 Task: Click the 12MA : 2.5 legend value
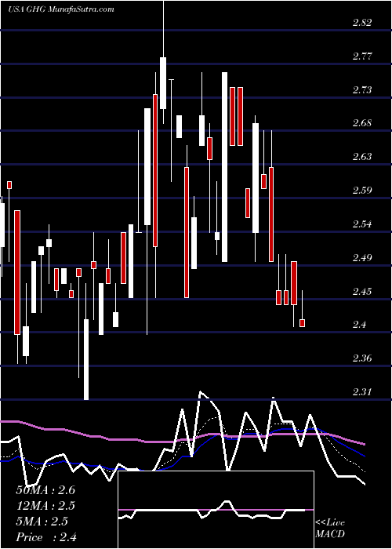tap(45, 506)
